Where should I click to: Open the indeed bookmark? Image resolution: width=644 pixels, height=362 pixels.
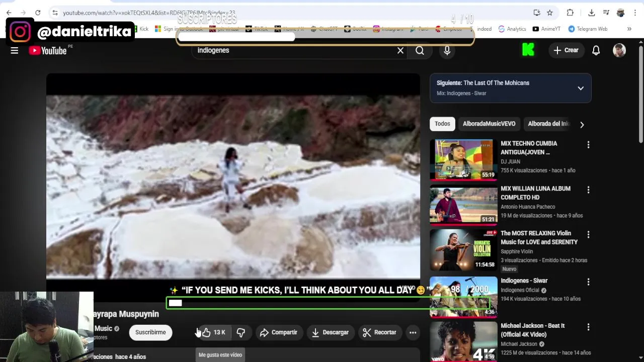click(484, 29)
